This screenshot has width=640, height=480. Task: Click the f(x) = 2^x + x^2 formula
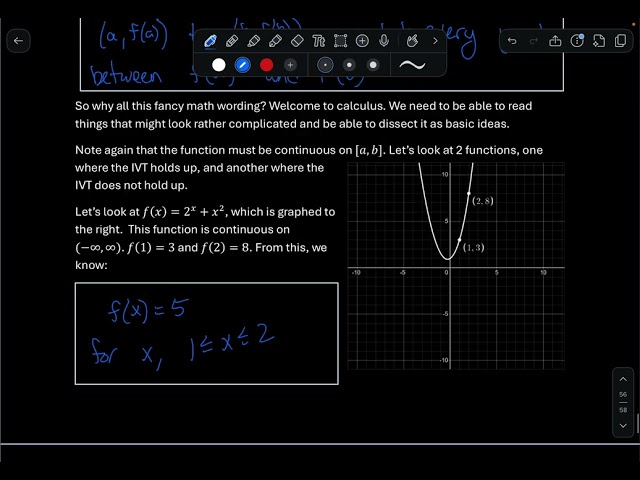pos(184,211)
